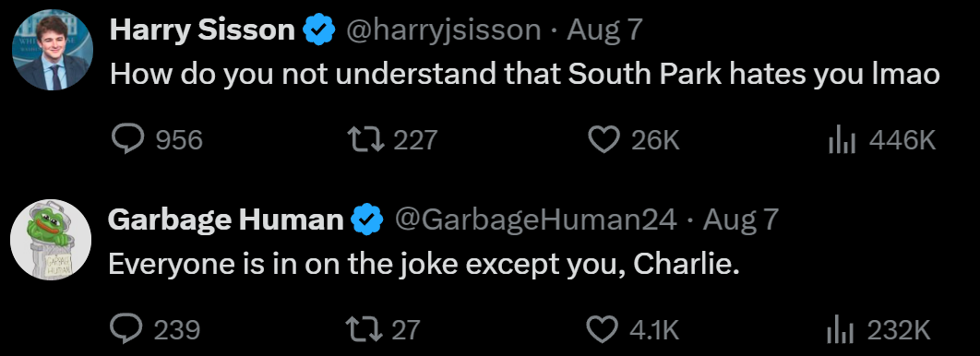The height and width of the screenshot is (356, 980).
Task: Open the @GarbageHuman24 handle link
Action: [x=535, y=220]
